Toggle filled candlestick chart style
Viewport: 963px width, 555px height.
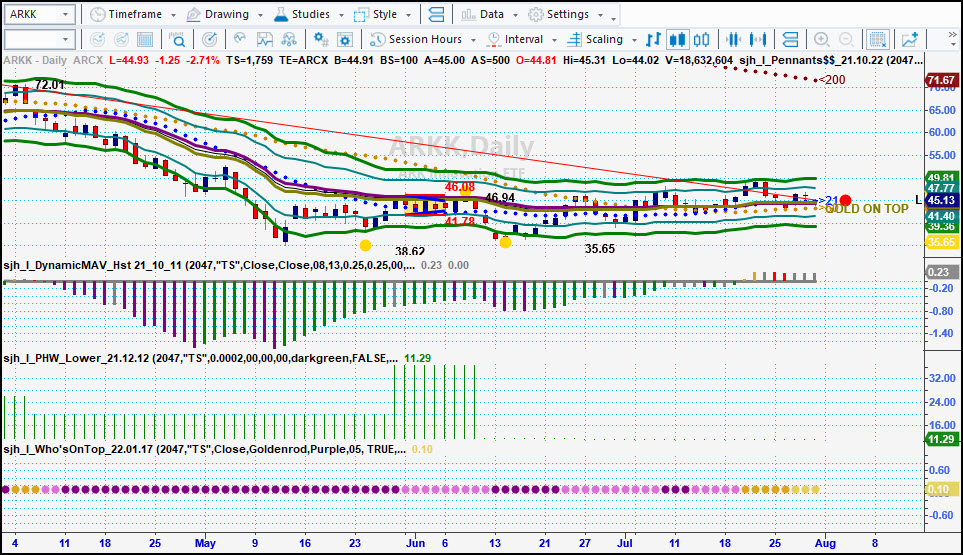coord(677,40)
